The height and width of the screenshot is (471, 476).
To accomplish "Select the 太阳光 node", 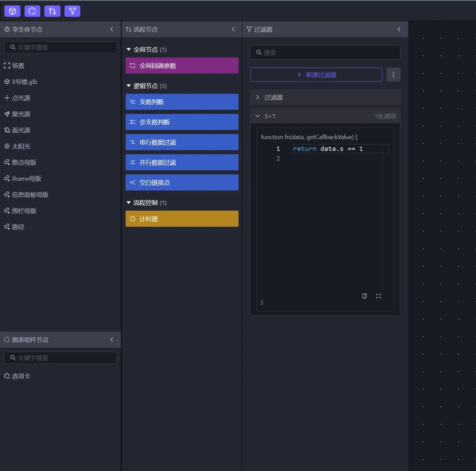I will point(17,146).
